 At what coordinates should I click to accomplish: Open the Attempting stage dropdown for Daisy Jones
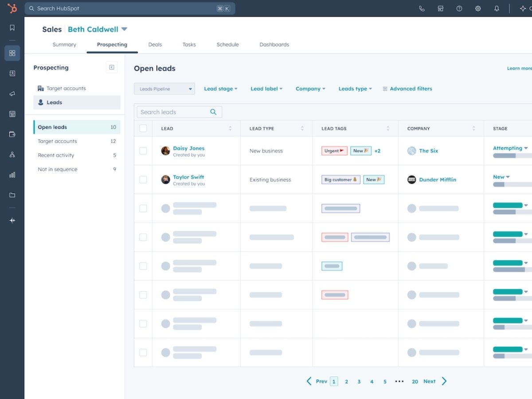[510, 148]
